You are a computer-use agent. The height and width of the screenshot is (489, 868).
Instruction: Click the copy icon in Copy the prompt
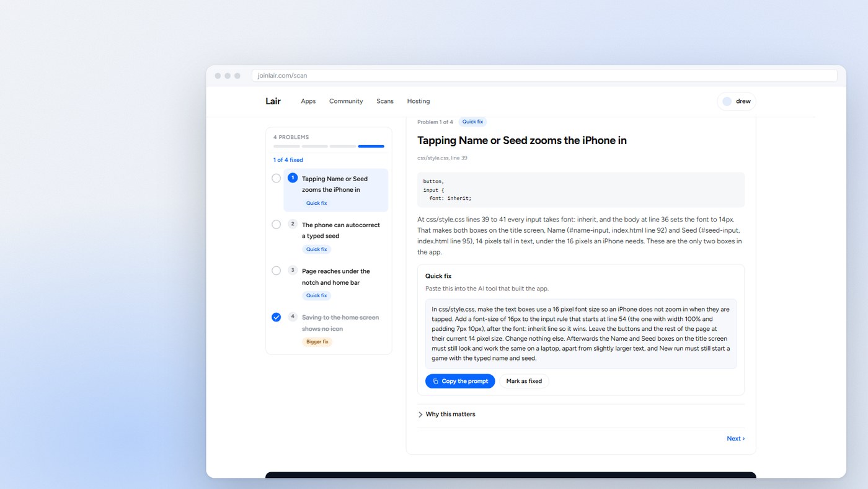(x=435, y=381)
